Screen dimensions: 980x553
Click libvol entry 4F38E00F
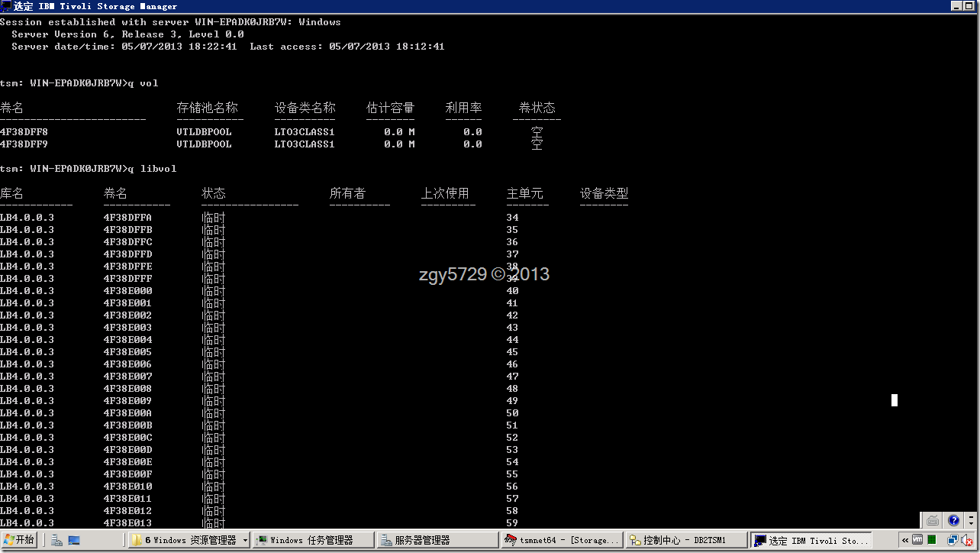point(127,474)
